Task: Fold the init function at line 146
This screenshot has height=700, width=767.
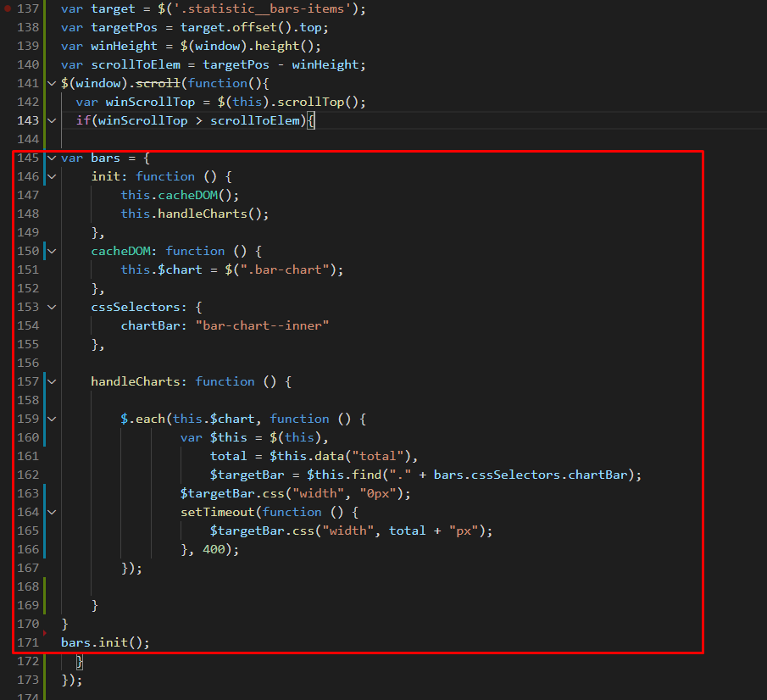Action: [52, 176]
